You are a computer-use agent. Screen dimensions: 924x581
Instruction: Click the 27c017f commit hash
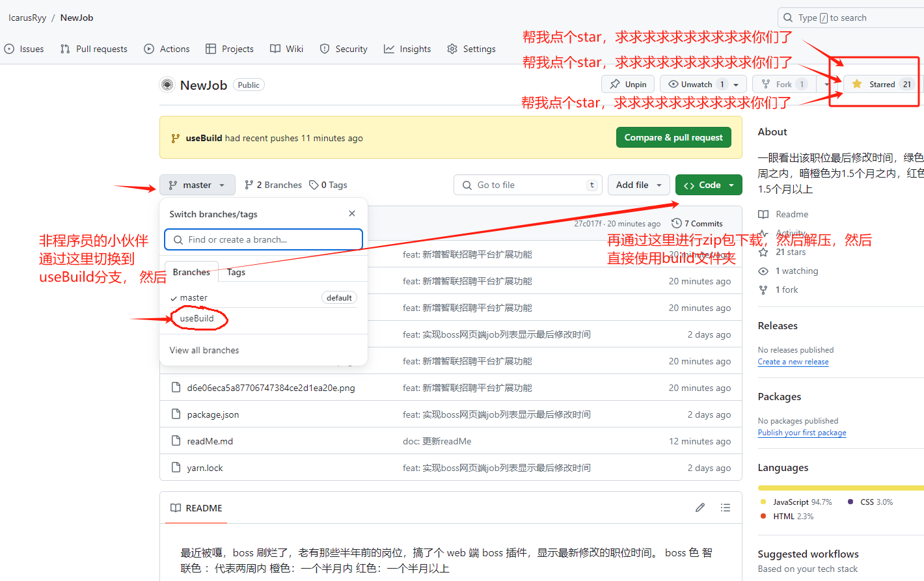pos(588,224)
